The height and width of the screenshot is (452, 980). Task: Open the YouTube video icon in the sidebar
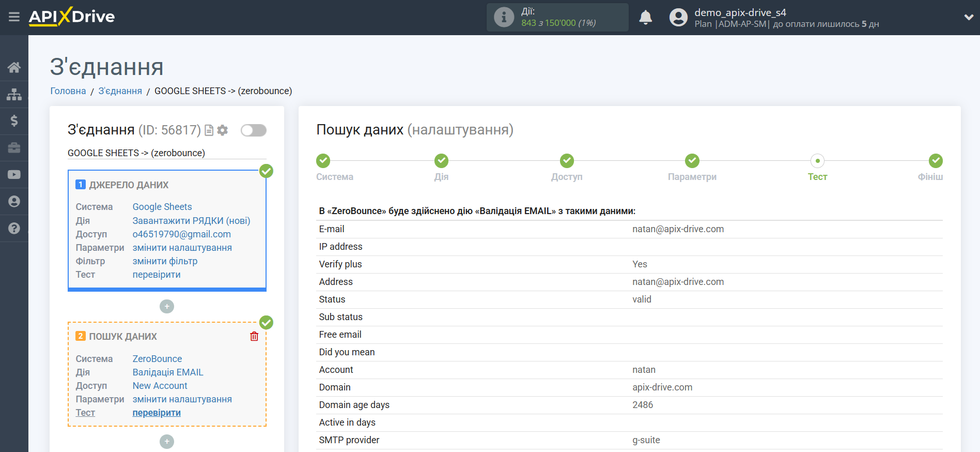pos(14,175)
